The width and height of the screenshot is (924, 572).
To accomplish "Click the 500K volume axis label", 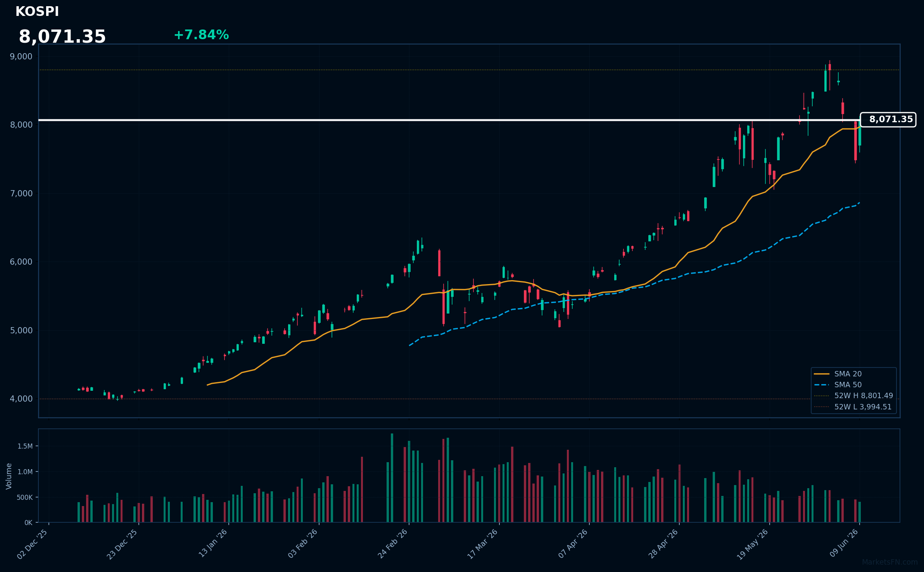I will coord(24,497).
